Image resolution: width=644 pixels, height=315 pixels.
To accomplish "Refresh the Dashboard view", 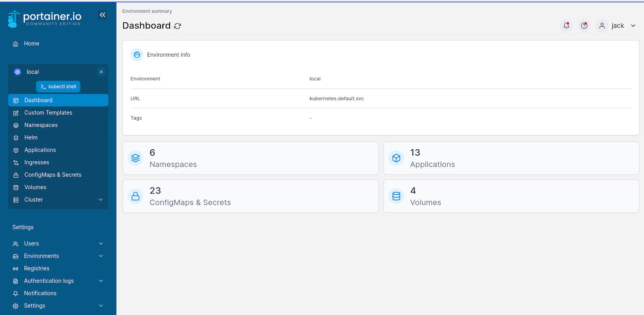I will coord(178,26).
